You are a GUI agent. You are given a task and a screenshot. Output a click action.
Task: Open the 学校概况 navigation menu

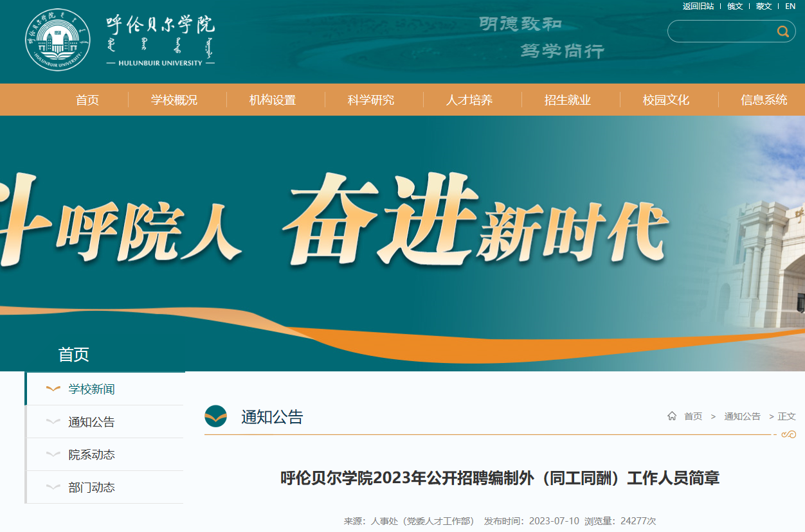point(174,100)
